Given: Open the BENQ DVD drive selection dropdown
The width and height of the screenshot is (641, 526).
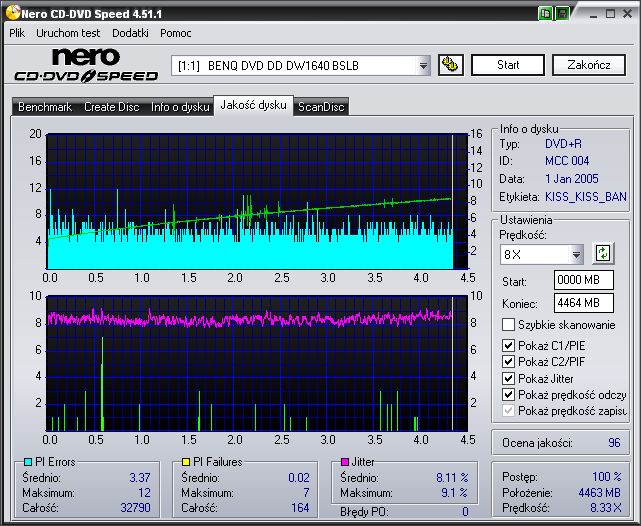Looking at the screenshot, I should (423, 65).
